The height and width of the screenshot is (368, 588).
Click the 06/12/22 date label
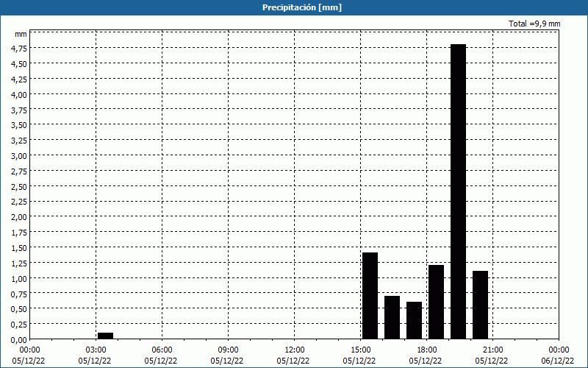pyautogui.click(x=559, y=361)
